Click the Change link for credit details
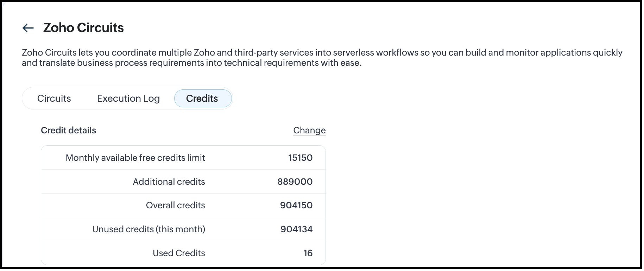This screenshot has width=644, height=271. point(309,130)
